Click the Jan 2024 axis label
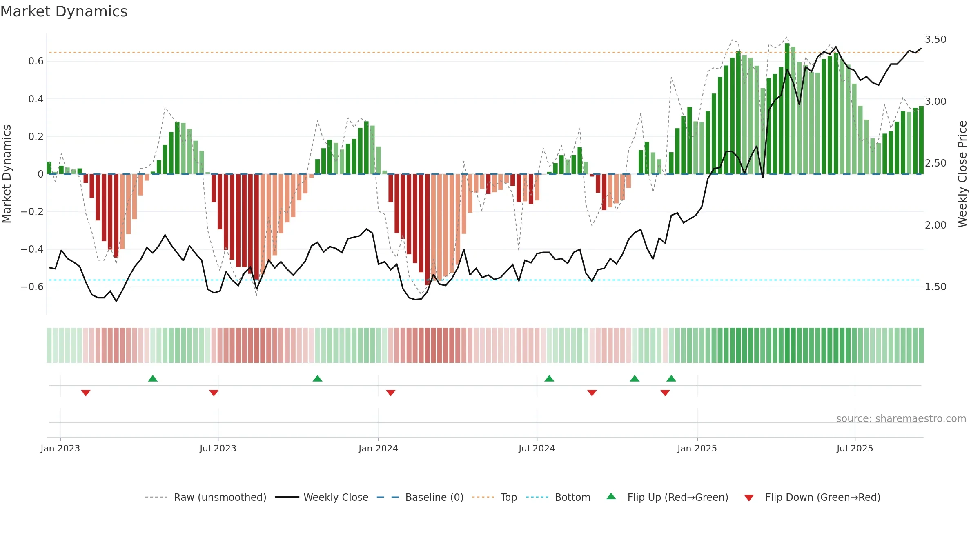Viewport: 980px width, 551px height. [x=378, y=448]
